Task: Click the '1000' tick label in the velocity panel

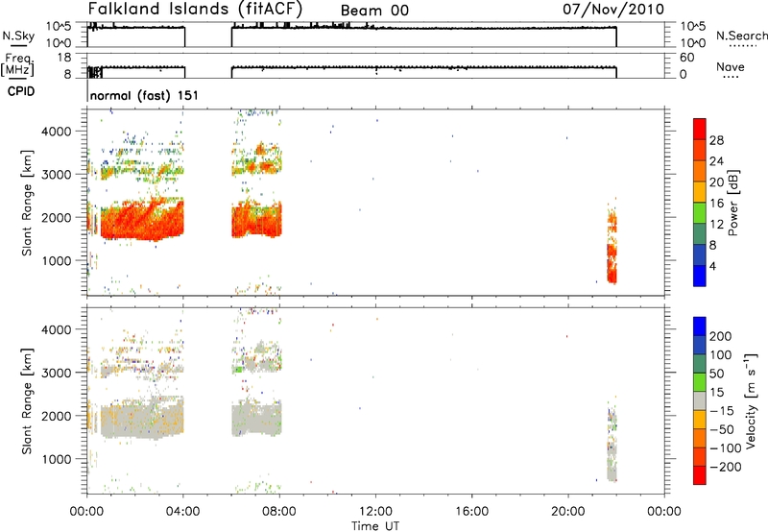Action: click(57, 459)
